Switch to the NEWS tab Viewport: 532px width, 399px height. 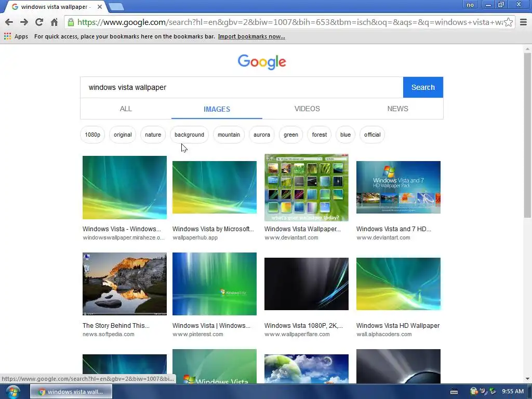tap(397, 109)
